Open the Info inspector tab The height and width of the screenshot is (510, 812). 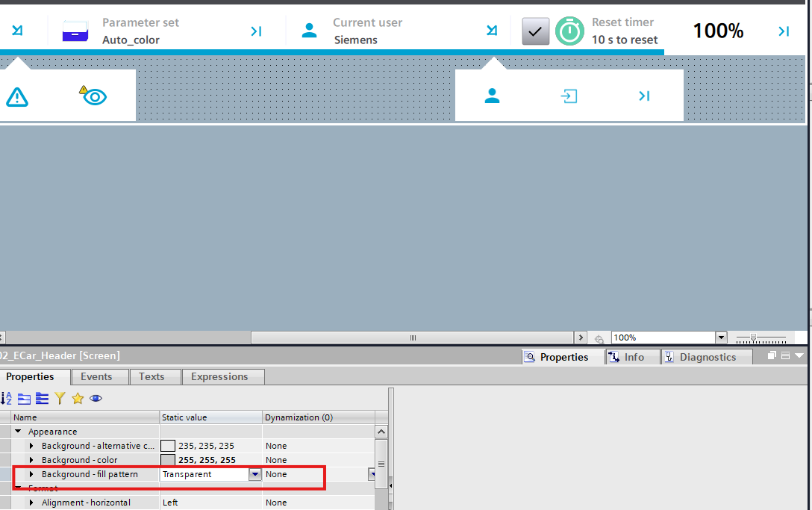click(633, 357)
